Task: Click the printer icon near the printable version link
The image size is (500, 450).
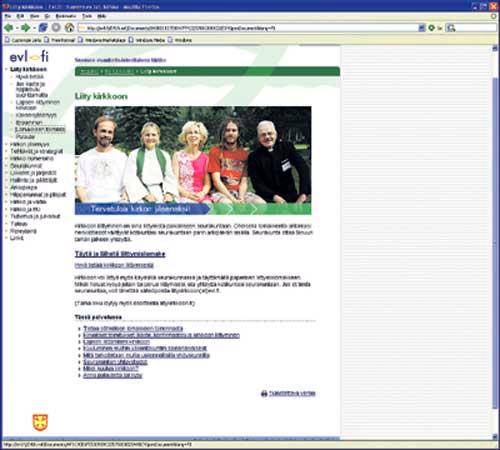Action: tap(264, 394)
